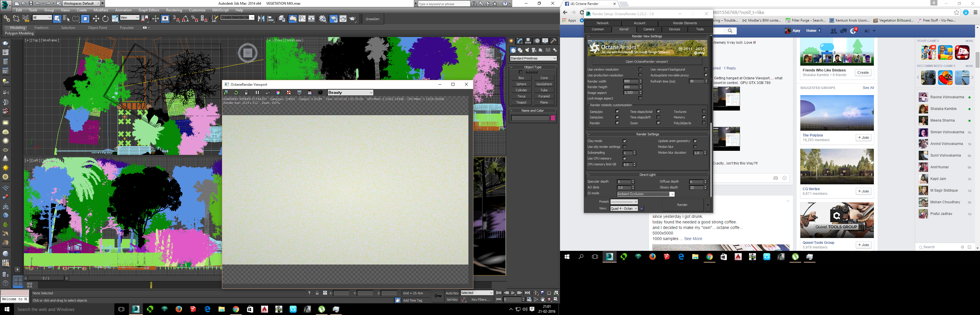Screen dimensions: 980x315
Task: Enable the Motion blur checkbox
Action: click(695, 147)
